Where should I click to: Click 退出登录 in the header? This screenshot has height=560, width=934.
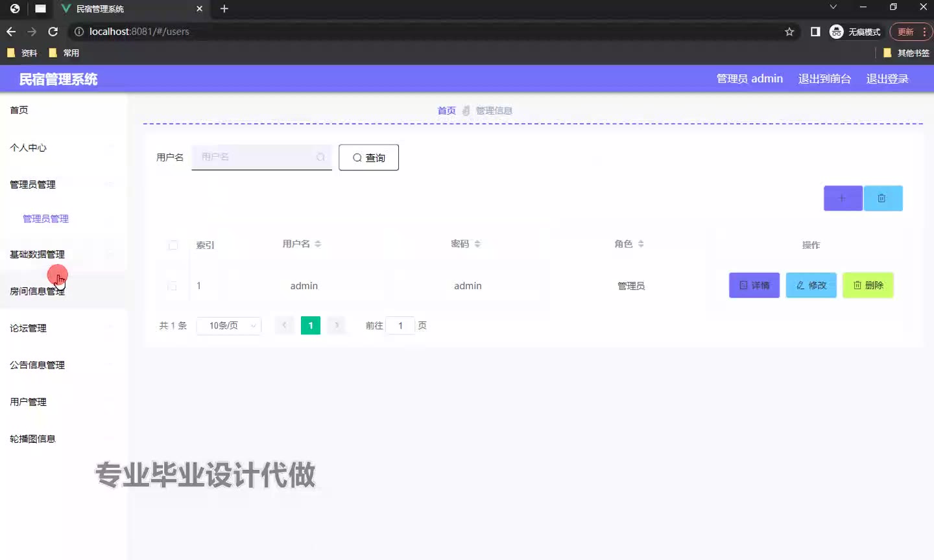tap(887, 79)
